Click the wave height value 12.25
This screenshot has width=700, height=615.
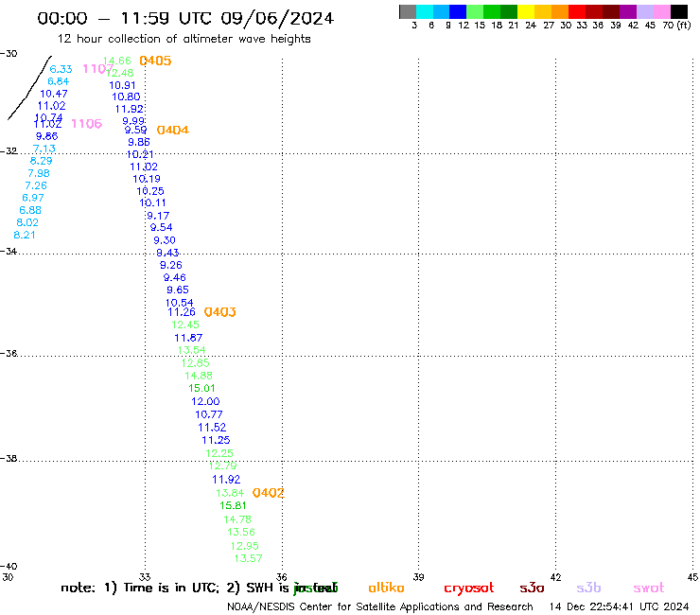(219, 453)
